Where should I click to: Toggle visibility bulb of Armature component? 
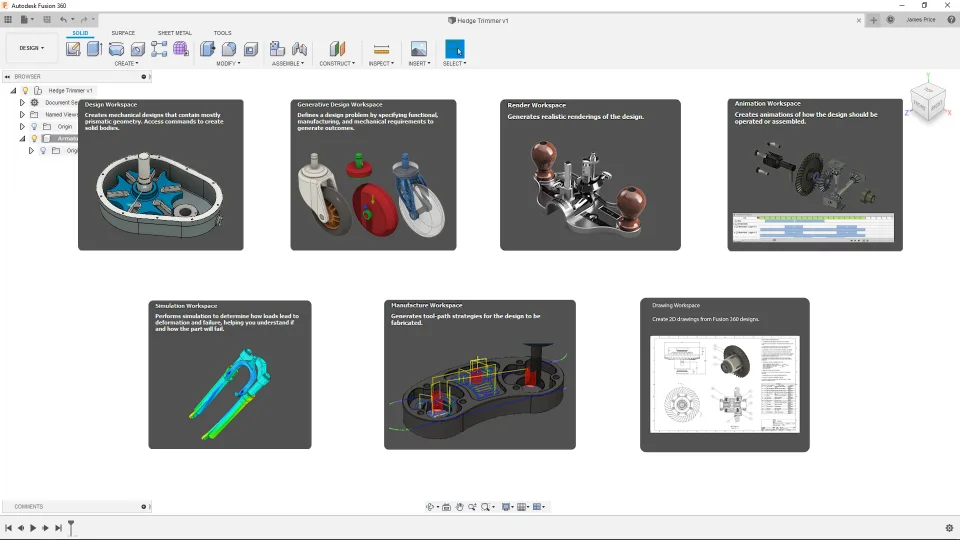[34, 138]
